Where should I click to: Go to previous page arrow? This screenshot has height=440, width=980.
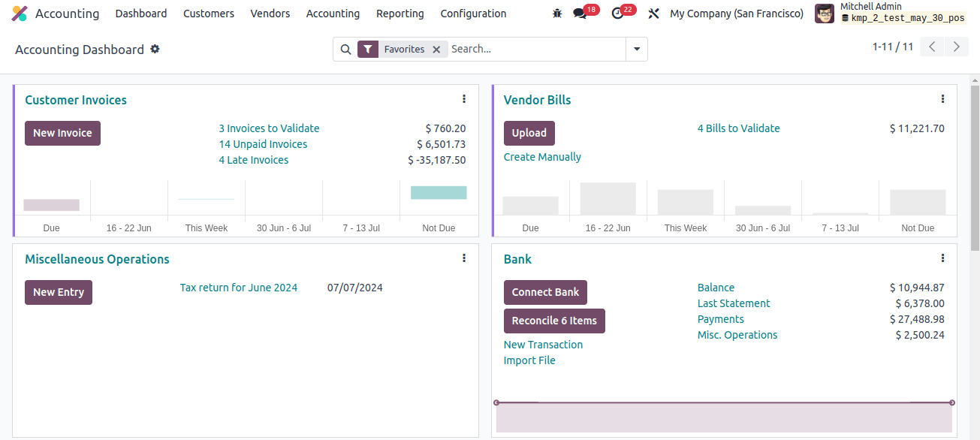(x=932, y=47)
